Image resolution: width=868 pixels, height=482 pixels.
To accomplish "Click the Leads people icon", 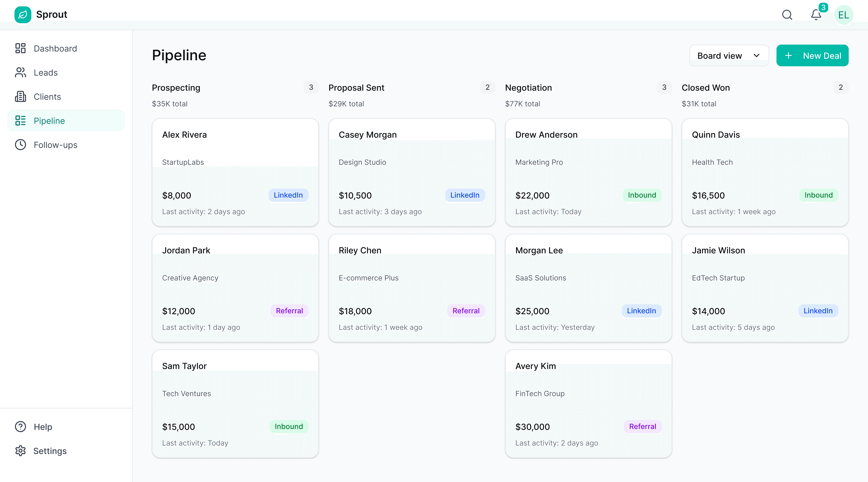I will click(20, 73).
